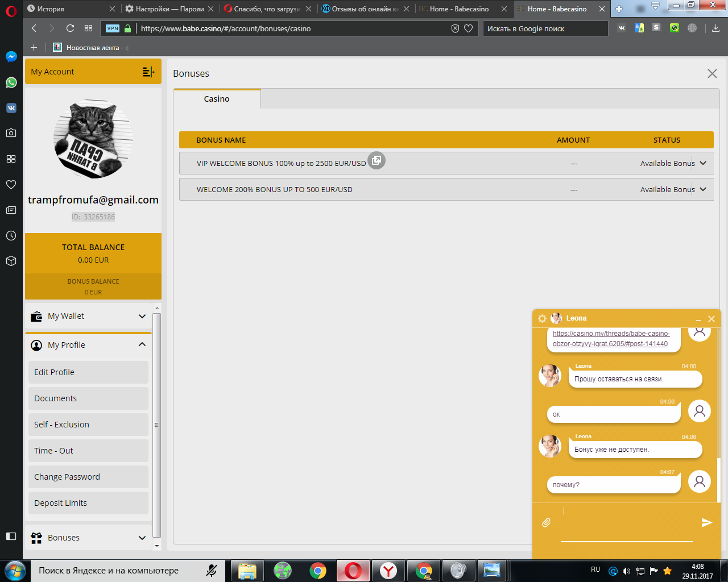728x582 pixels.
Task: Select the Casino bonuses tab
Action: click(x=217, y=99)
